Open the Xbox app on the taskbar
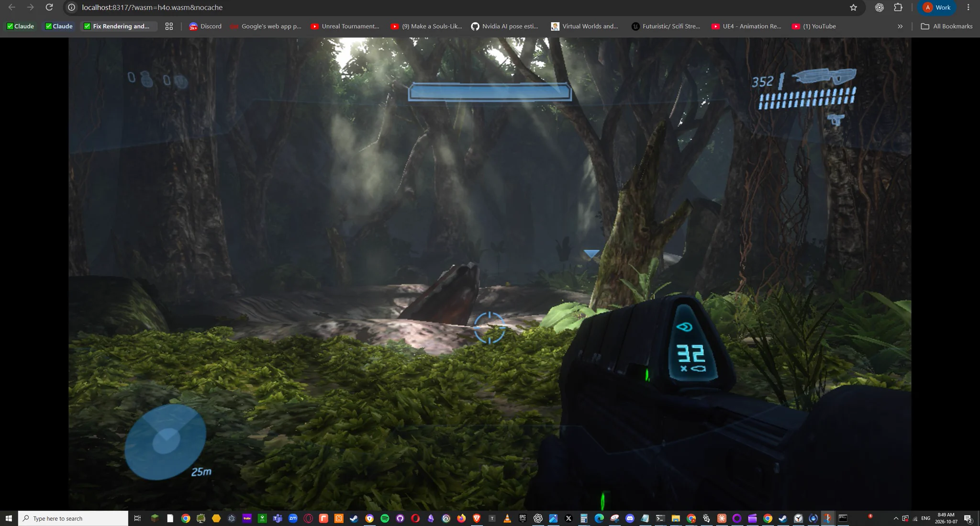The width and height of the screenshot is (980, 526). pyautogui.click(x=262, y=518)
